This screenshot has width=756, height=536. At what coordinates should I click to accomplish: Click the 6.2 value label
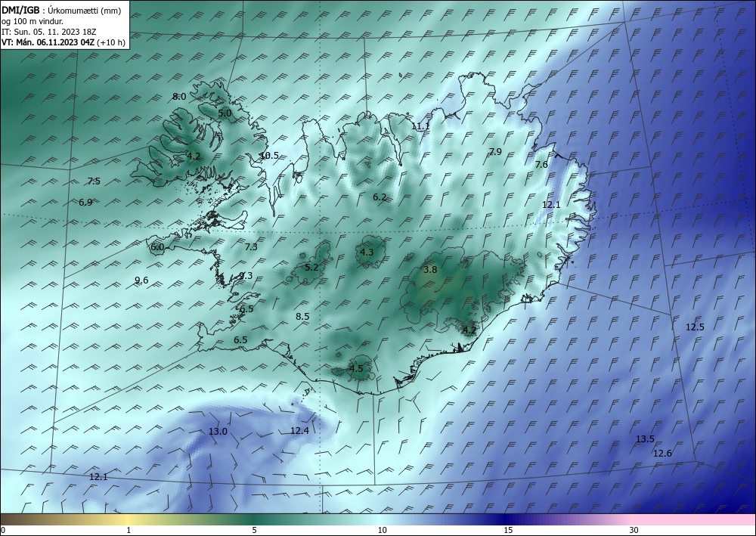380,197
